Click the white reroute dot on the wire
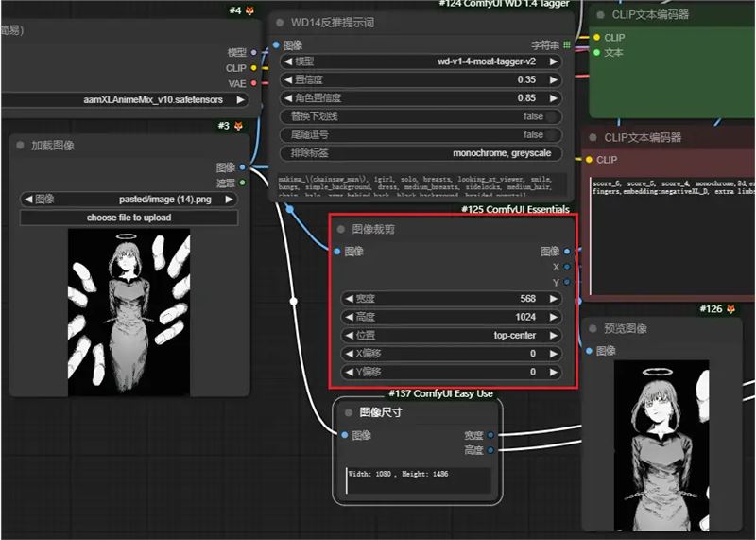756x540 pixels. (x=294, y=301)
